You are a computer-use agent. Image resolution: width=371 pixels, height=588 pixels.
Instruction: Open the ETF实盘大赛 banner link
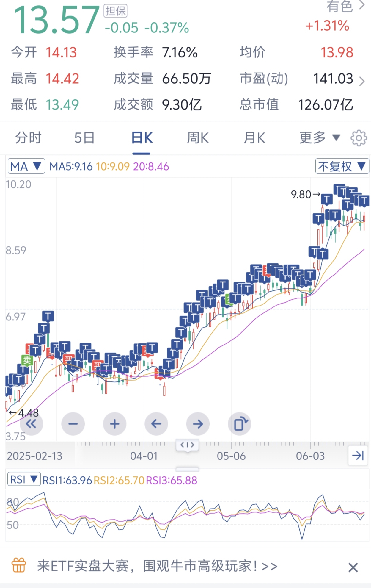(x=158, y=566)
